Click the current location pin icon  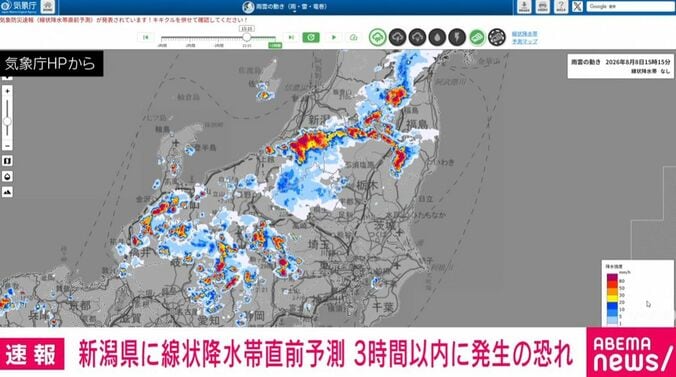(x=7, y=176)
